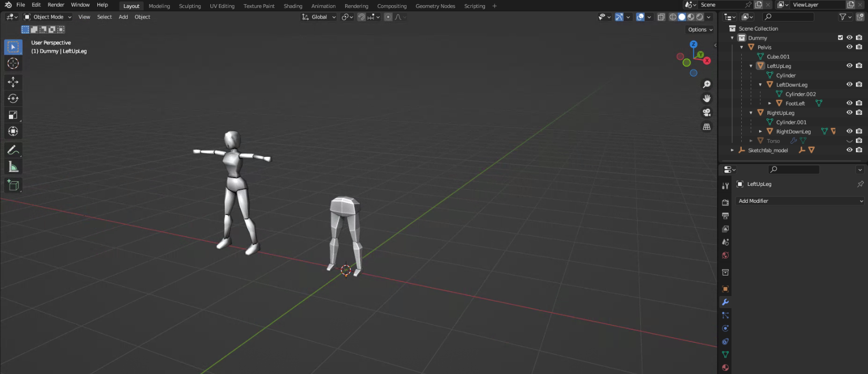The width and height of the screenshot is (868, 374).
Task: Expand the FootLeft tree item
Action: 770,103
